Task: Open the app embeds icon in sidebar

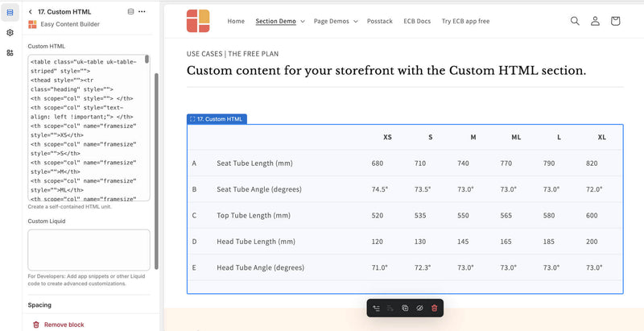Action: click(10, 52)
